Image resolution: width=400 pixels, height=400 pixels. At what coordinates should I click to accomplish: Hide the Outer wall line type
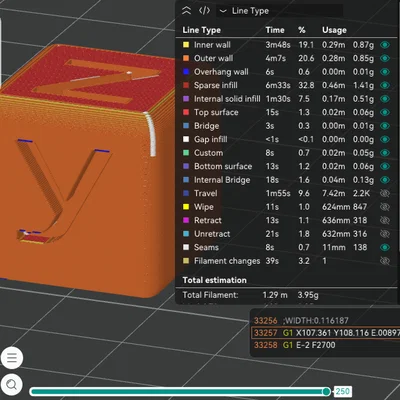(x=385, y=58)
